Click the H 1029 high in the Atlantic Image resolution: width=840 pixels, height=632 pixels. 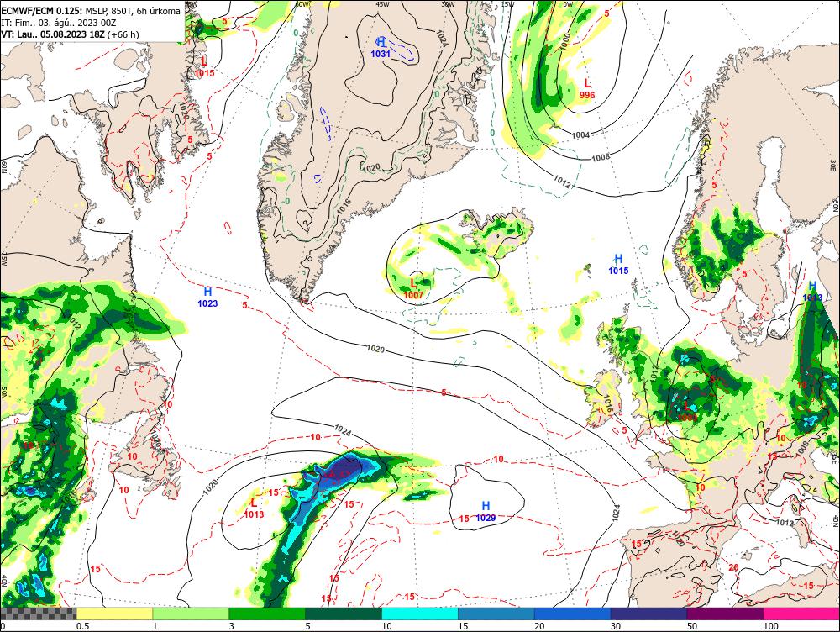click(486, 511)
